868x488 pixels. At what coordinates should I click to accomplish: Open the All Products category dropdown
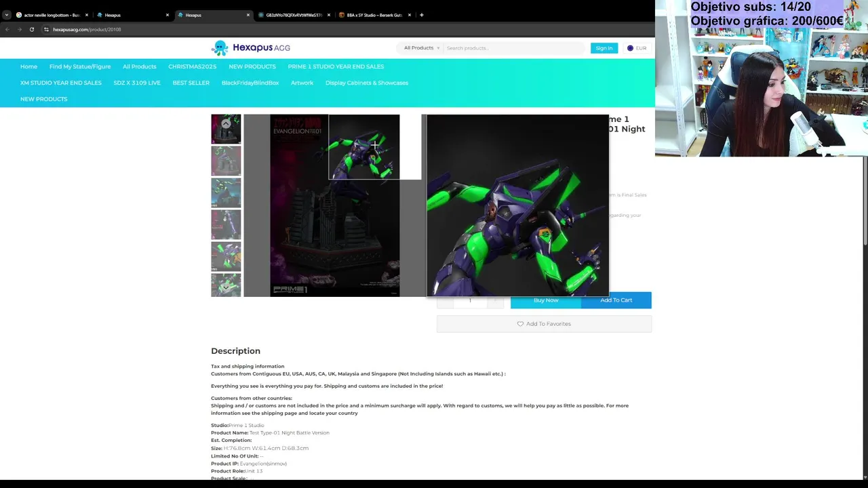tap(421, 48)
